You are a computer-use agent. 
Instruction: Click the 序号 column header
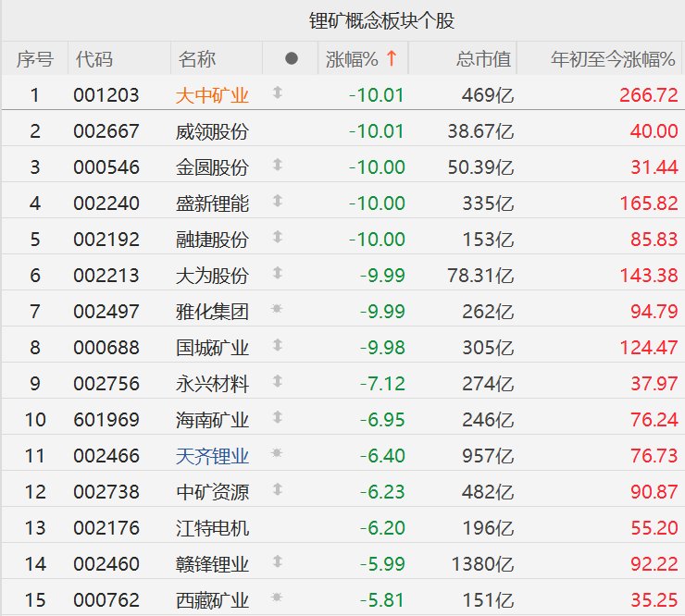pos(35,59)
